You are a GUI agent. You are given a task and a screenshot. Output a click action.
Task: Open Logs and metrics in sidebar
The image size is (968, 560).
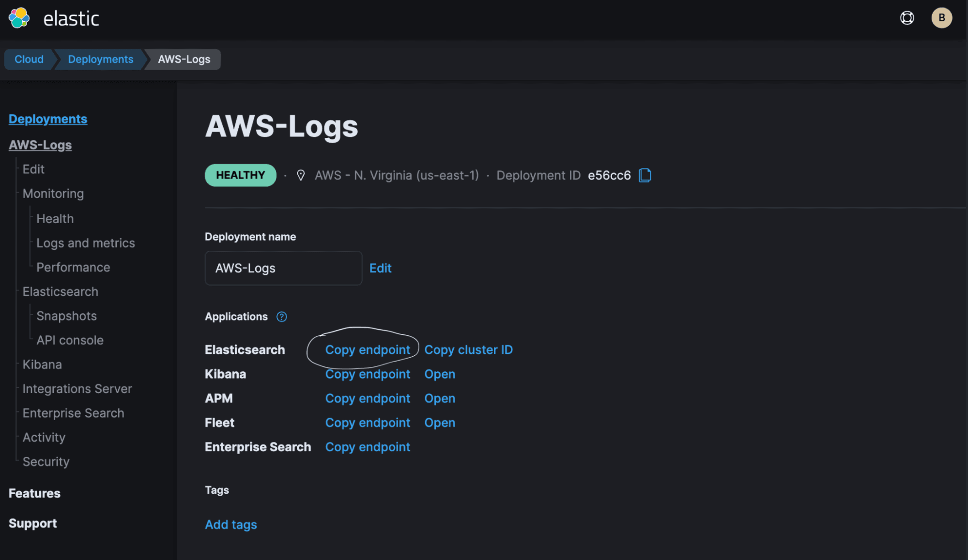(86, 243)
